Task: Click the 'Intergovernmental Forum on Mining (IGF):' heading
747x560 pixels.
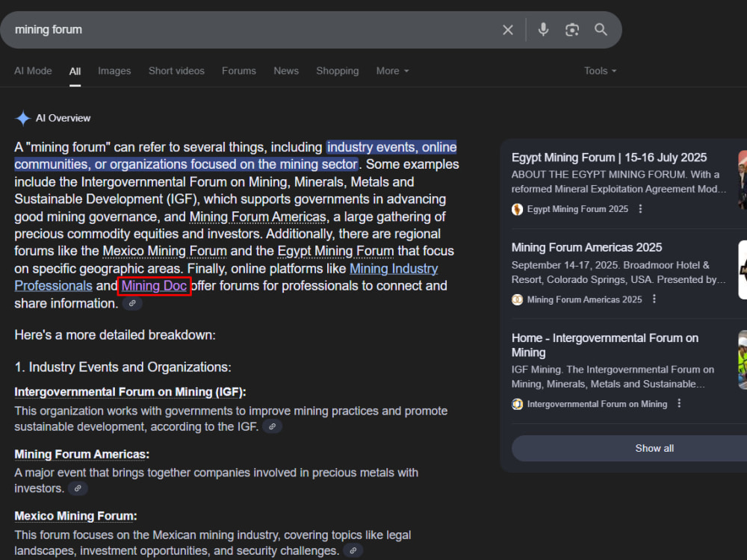Action: 130,392
